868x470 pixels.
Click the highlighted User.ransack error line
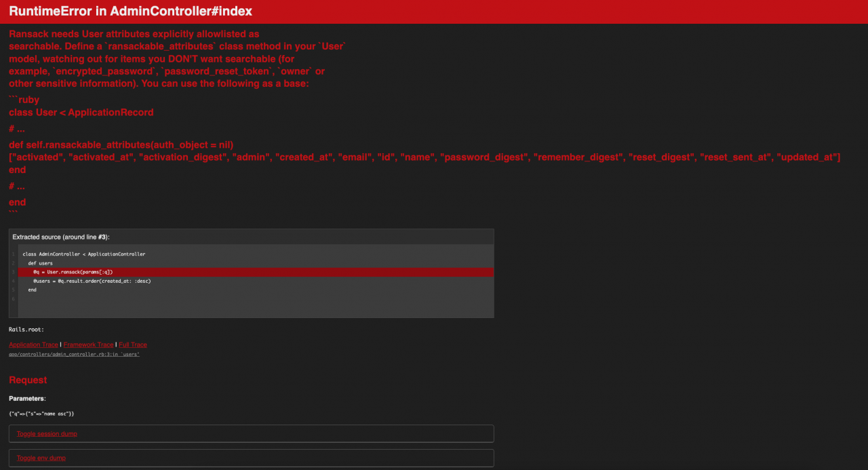coord(73,272)
